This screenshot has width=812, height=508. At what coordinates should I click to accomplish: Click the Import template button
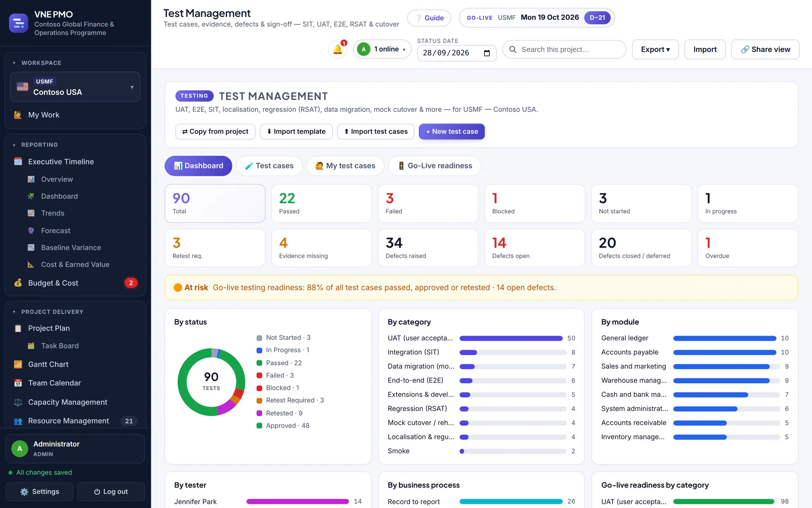[x=296, y=131]
